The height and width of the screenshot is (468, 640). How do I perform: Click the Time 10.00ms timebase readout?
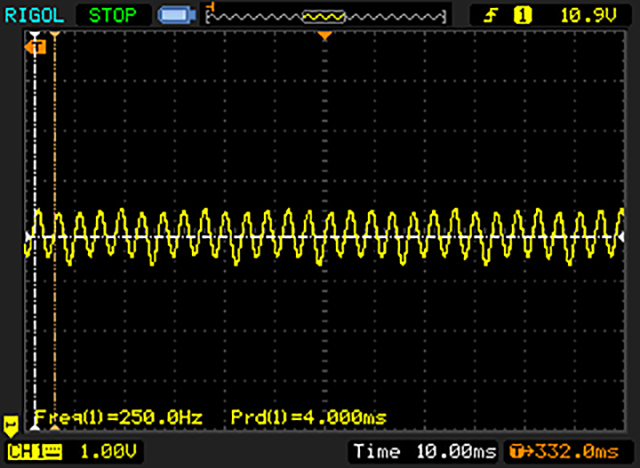pyautogui.click(x=425, y=452)
